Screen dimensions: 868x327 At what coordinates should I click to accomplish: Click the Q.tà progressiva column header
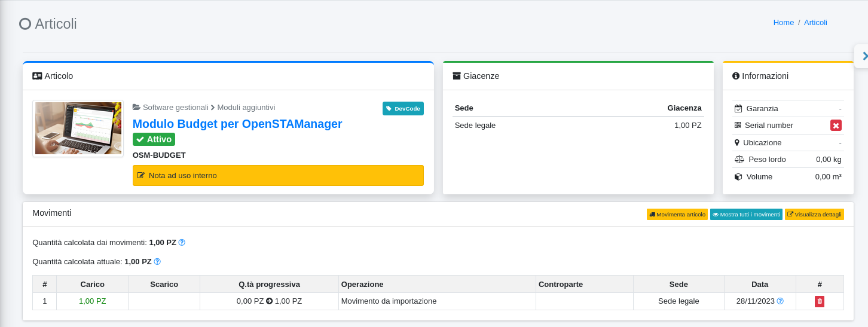pyautogui.click(x=269, y=284)
